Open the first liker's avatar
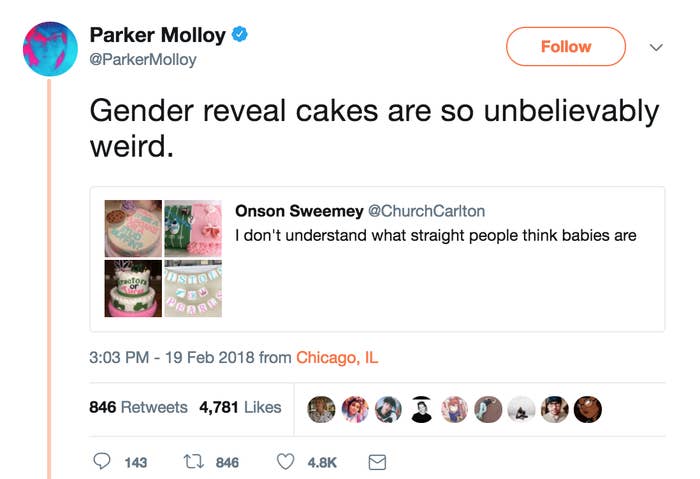 tap(321, 409)
